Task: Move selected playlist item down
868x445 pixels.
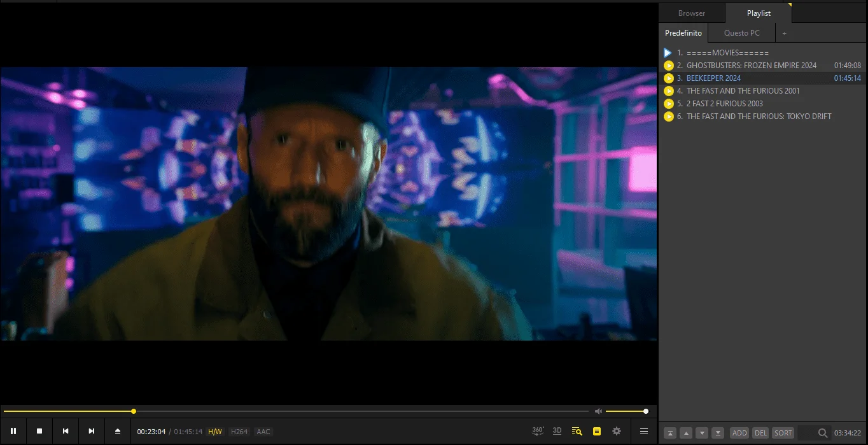Action: pos(702,433)
